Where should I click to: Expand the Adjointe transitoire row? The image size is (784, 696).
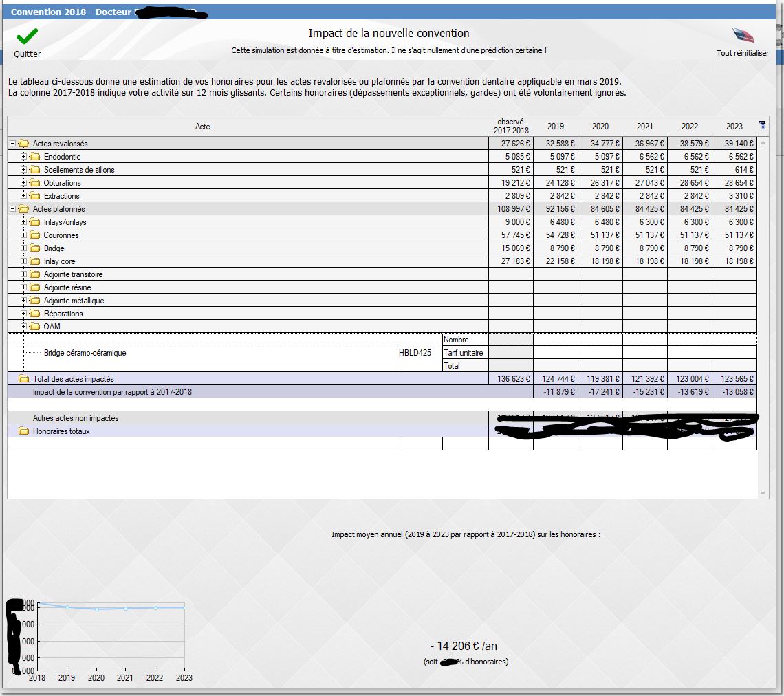[x=23, y=274]
